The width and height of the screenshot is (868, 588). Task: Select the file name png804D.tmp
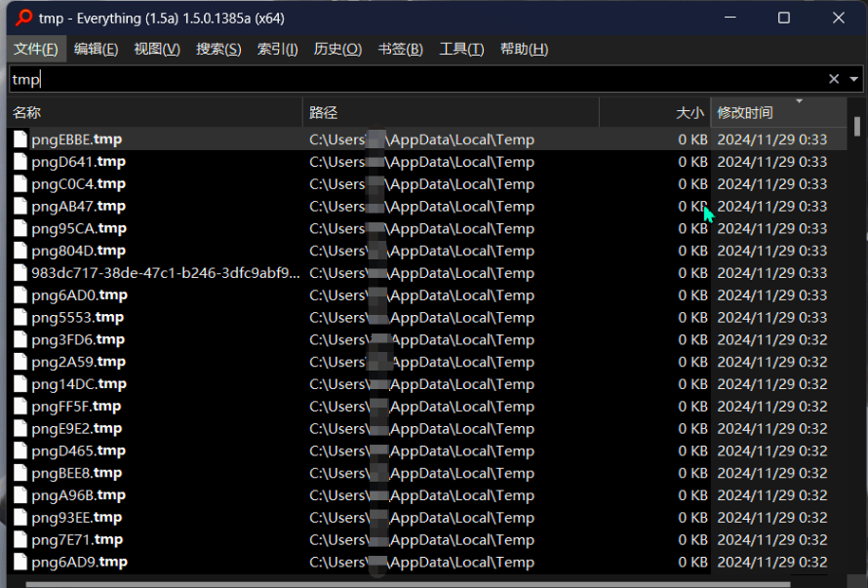pos(79,251)
